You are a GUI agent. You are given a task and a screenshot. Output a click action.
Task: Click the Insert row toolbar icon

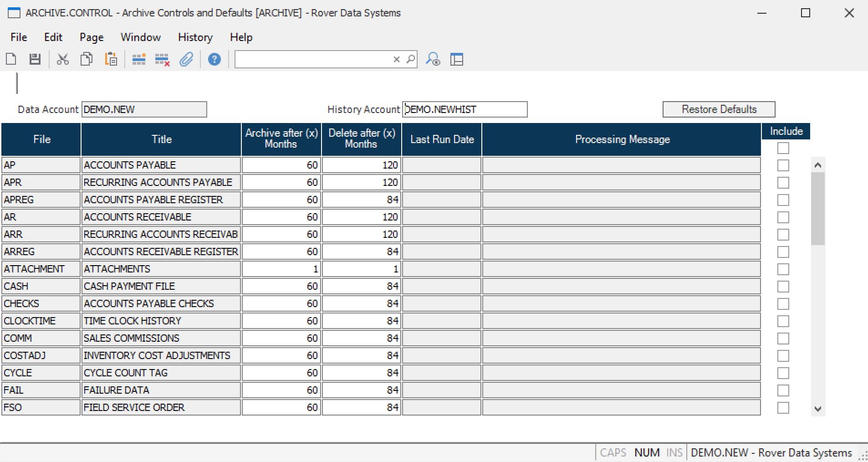click(x=138, y=59)
